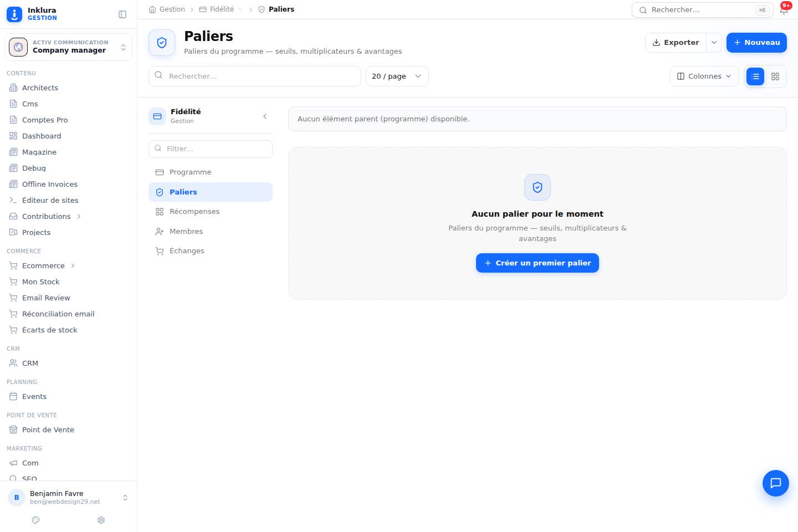This screenshot has height=532, width=798.
Task: Click the Com megaphone icon
Action: [x=13, y=463]
